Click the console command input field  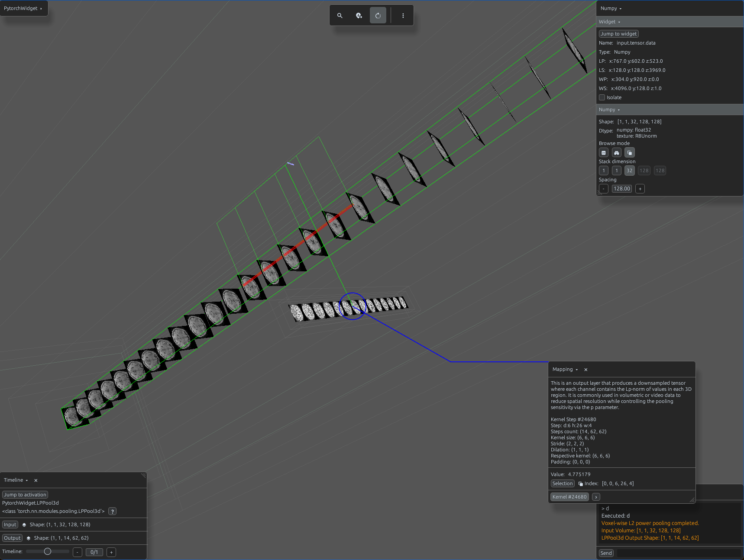coord(679,553)
